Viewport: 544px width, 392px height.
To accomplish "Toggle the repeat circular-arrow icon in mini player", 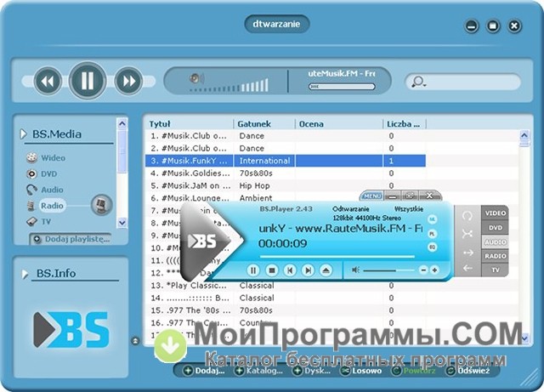I will (467, 216).
